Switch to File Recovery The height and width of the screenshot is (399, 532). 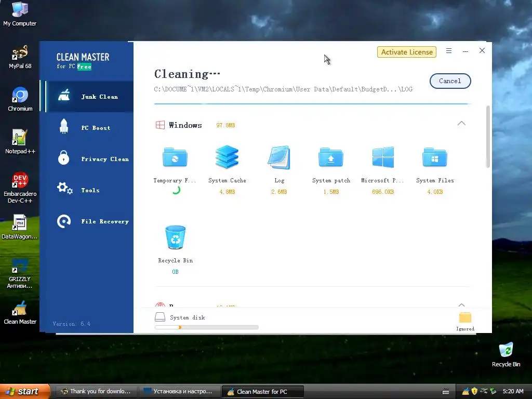[x=89, y=221]
